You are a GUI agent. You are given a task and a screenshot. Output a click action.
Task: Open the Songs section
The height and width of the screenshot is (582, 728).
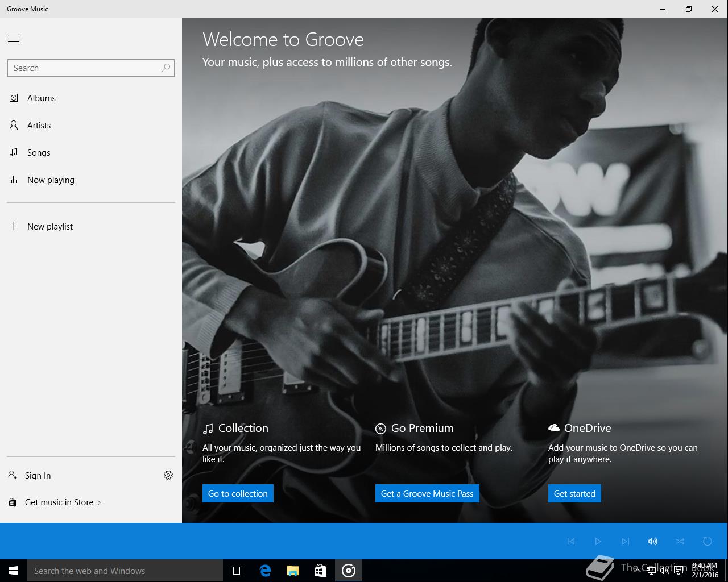[x=91, y=153]
